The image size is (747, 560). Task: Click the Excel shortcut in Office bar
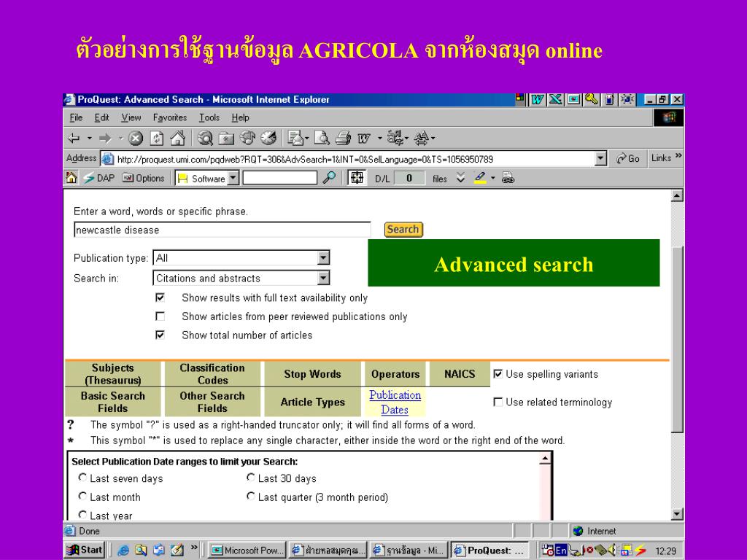coord(555,99)
